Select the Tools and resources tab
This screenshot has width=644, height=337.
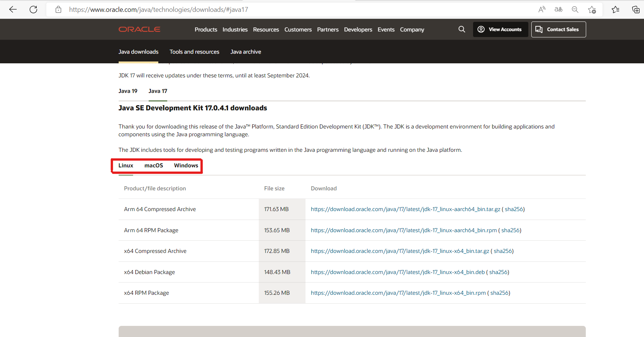[x=194, y=52]
